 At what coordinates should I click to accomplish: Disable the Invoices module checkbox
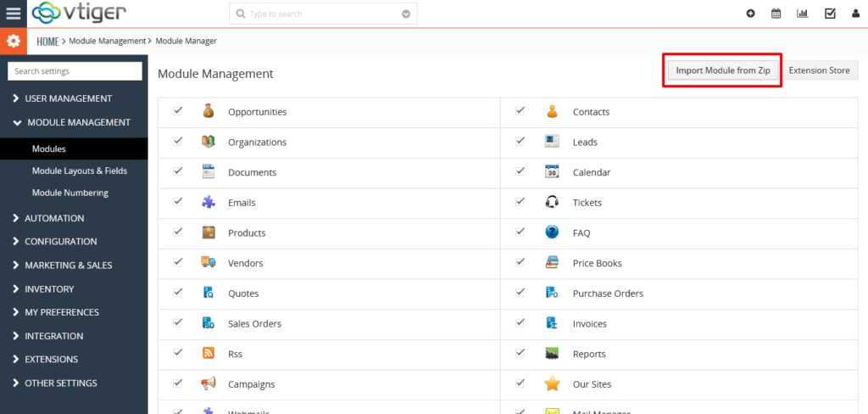click(520, 322)
